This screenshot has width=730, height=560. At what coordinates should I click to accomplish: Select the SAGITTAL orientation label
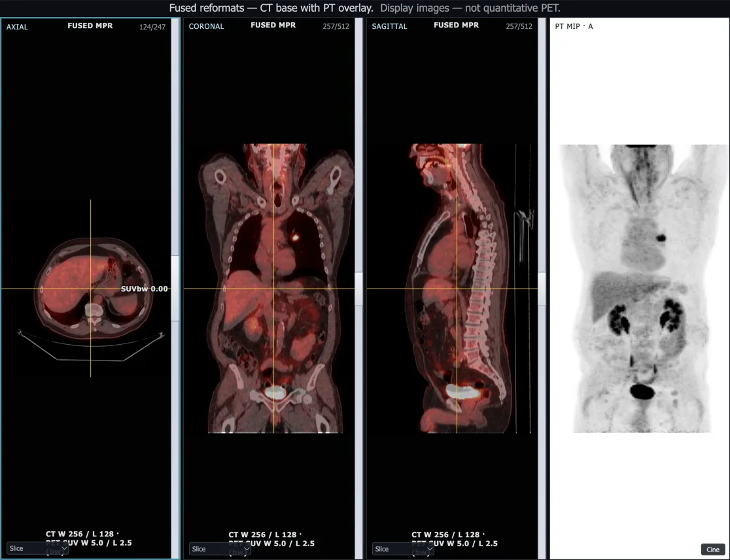(x=389, y=27)
